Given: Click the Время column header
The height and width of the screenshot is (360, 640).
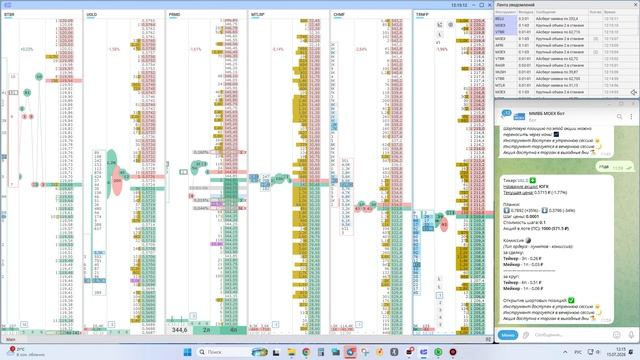Looking at the screenshot, I should (610, 12).
